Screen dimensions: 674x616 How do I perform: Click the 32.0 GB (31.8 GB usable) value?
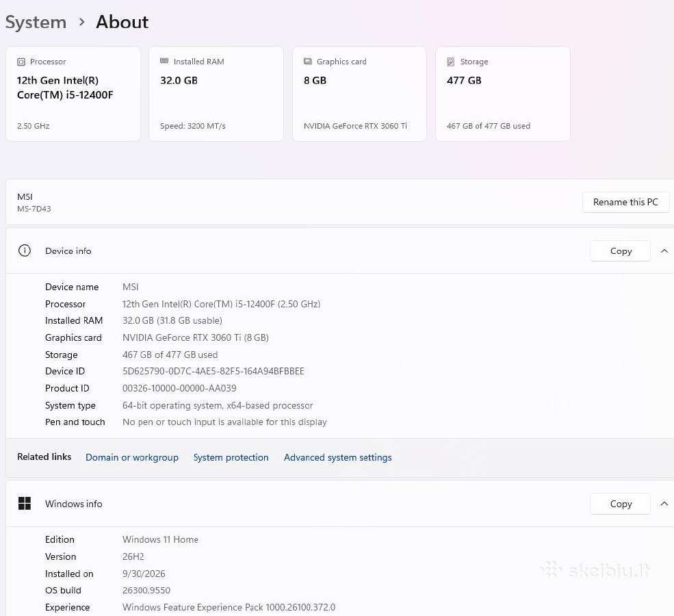click(x=172, y=321)
